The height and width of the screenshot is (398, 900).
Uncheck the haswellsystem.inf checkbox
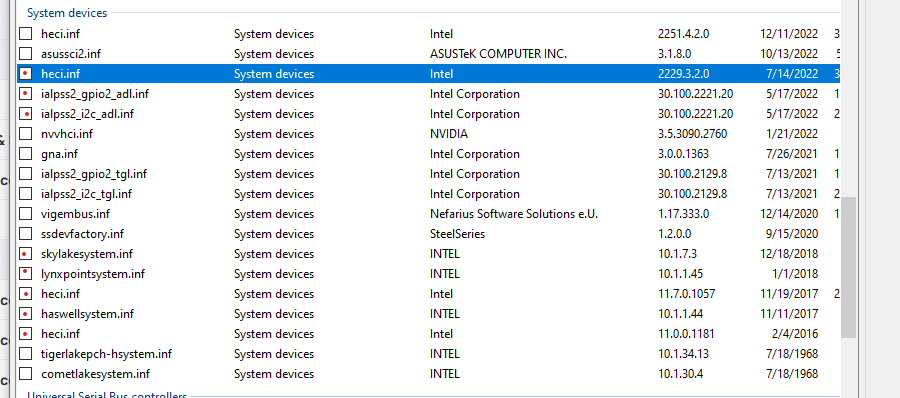click(x=25, y=314)
